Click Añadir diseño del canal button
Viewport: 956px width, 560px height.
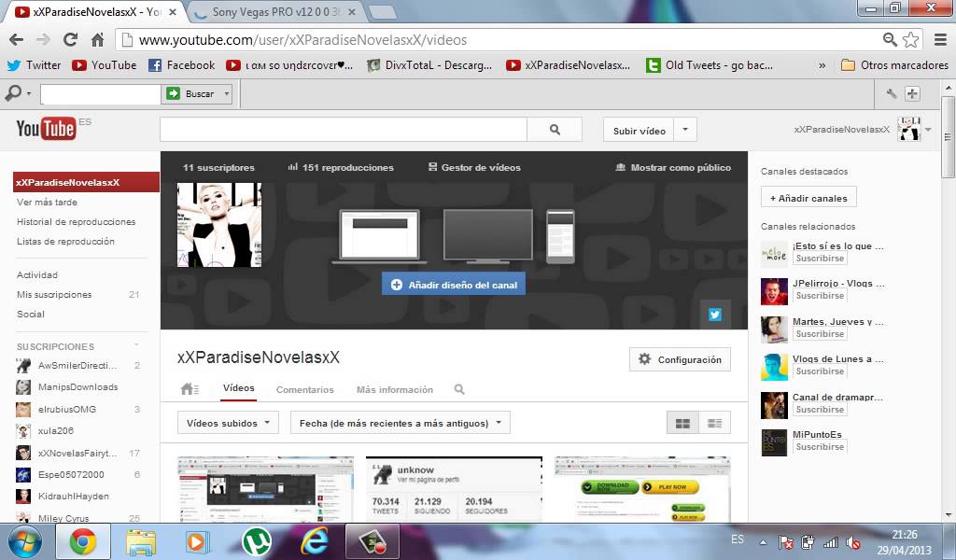click(x=454, y=284)
